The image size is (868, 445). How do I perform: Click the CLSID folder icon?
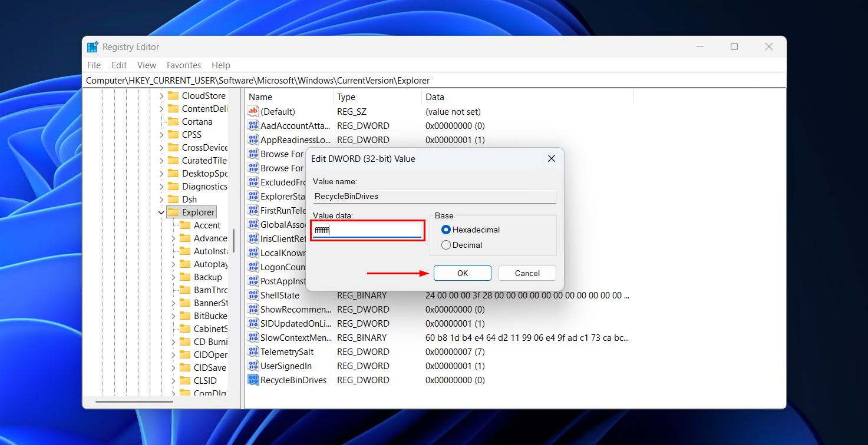pyautogui.click(x=185, y=380)
